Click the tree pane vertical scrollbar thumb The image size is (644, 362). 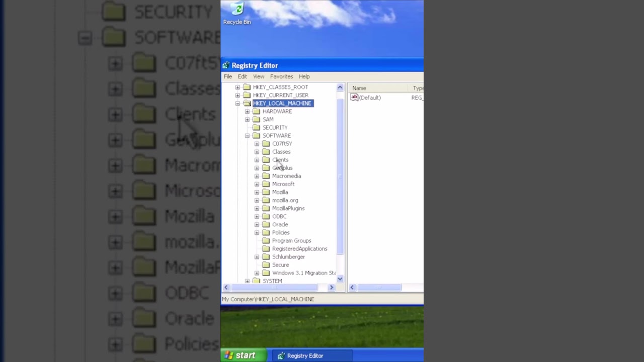340,176
